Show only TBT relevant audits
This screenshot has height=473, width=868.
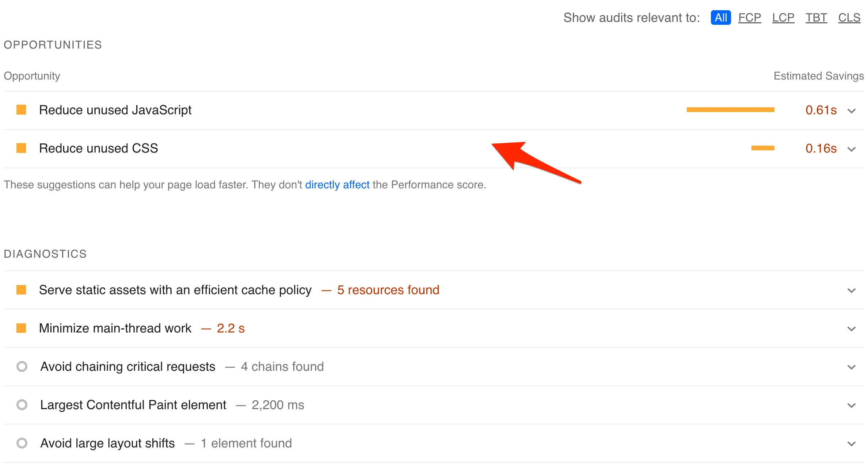click(x=816, y=18)
